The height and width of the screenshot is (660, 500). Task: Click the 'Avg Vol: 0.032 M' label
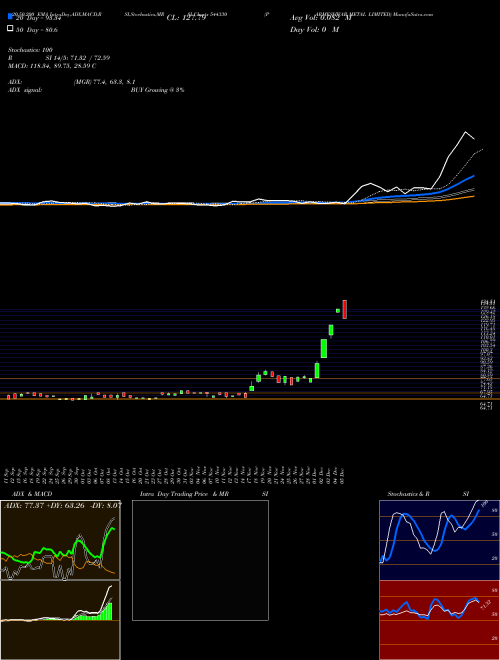321,18
